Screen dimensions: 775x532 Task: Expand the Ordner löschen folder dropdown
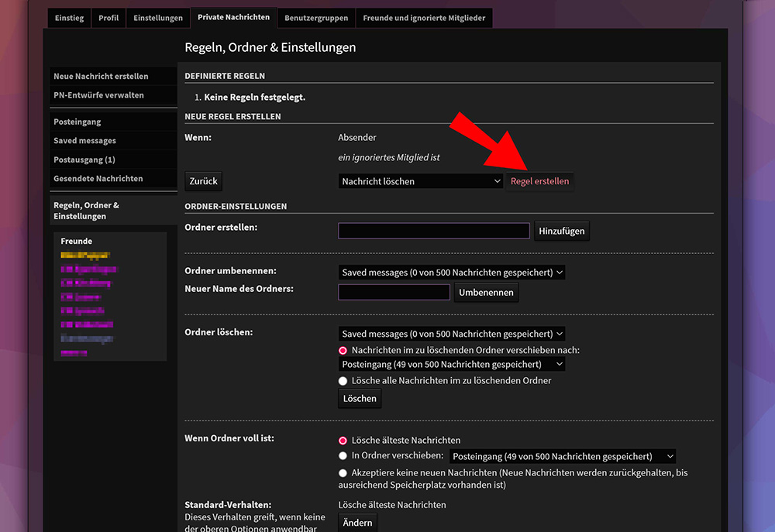click(x=453, y=335)
